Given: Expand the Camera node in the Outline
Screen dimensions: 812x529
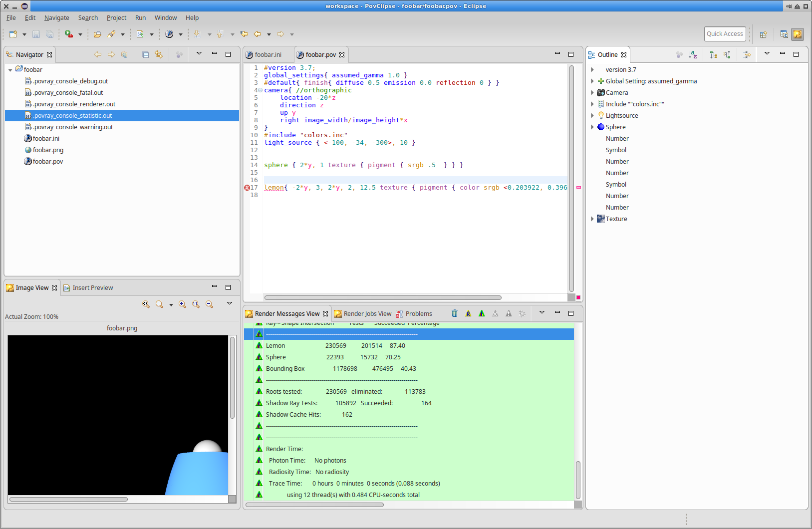Looking at the screenshot, I should 592,93.
